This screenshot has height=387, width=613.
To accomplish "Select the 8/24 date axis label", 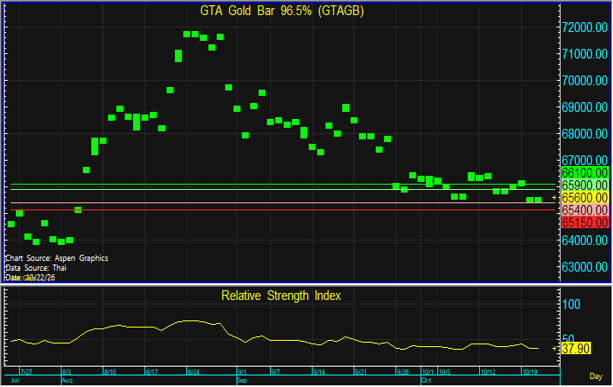I will [x=194, y=372].
